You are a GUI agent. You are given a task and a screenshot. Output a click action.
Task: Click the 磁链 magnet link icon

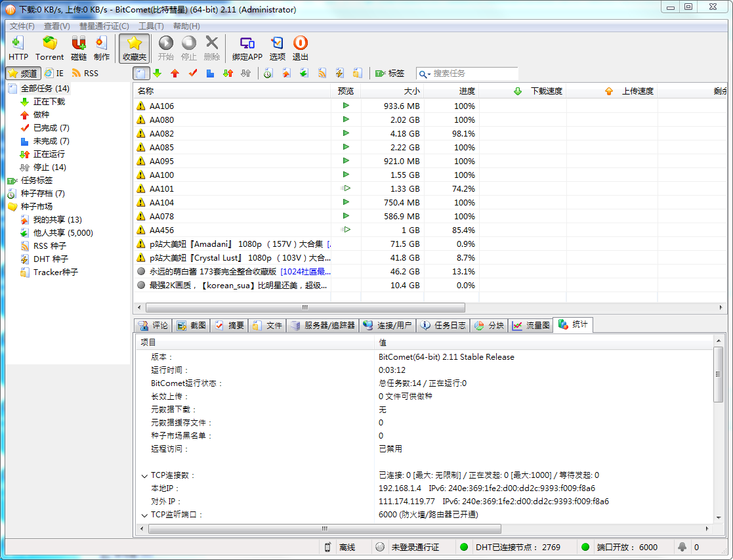(x=79, y=48)
